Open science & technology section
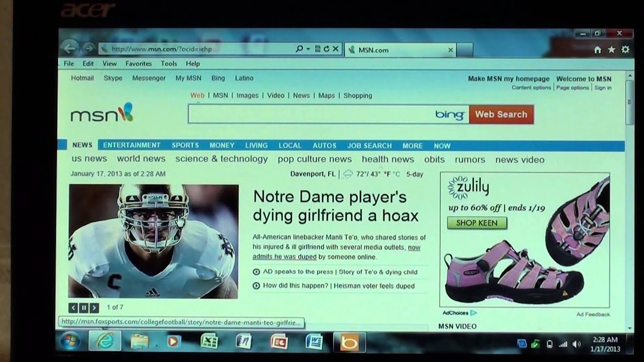This screenshot has width=644, height=362. (x=221, y=158)
